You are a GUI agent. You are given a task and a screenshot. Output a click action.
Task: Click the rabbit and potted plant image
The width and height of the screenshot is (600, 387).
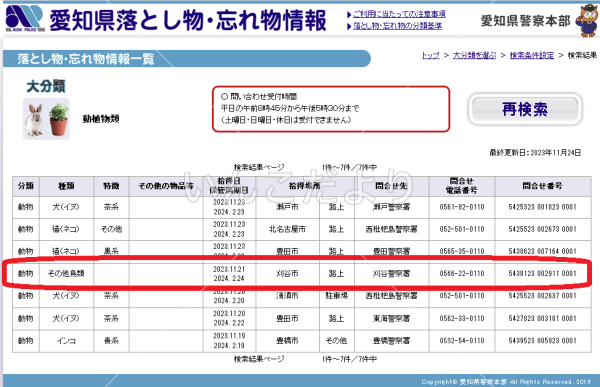pyautogui.click(x=46, y=119)
